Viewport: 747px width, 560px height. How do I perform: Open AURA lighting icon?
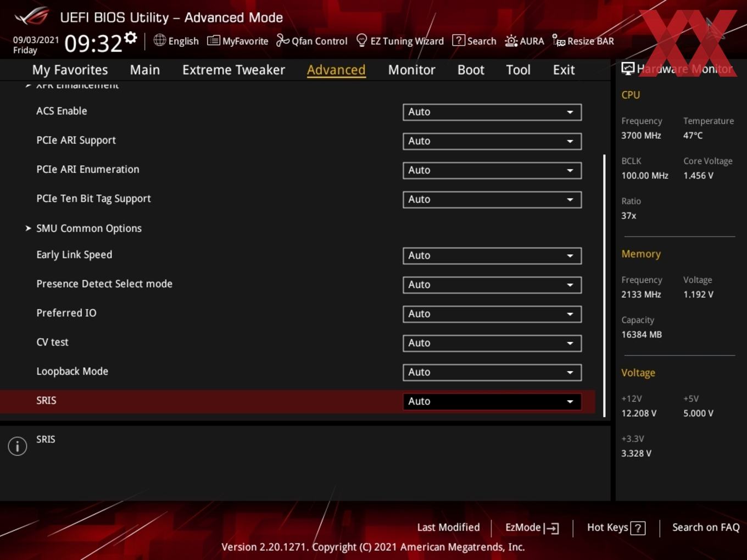511,41
